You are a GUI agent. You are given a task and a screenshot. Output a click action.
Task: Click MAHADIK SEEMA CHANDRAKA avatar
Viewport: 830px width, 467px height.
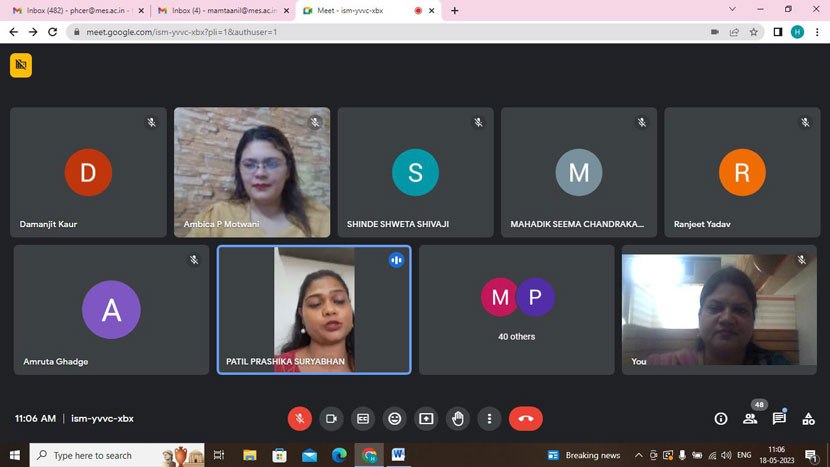[579, 173]
